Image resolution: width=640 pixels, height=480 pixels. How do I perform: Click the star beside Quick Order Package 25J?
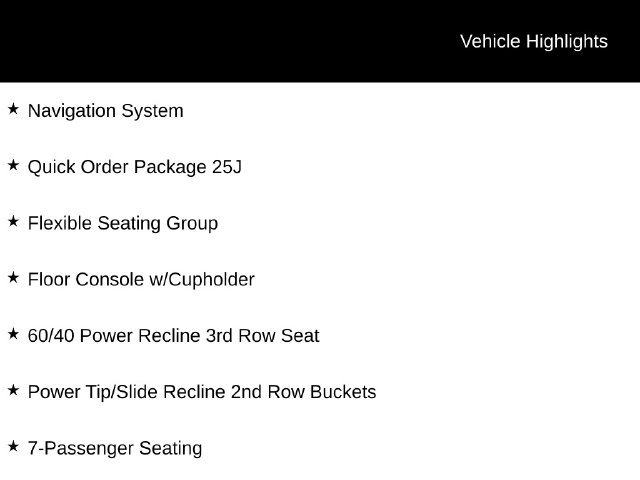coord(13,165)
